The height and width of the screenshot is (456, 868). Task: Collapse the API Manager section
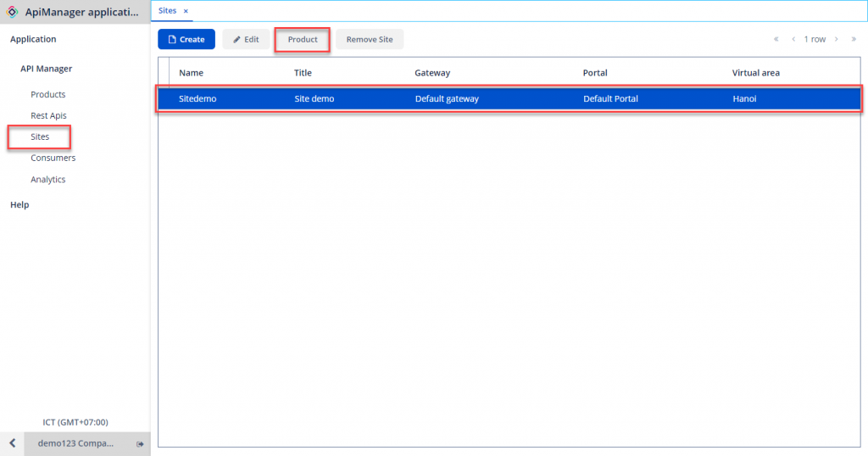tap(47, 69)
